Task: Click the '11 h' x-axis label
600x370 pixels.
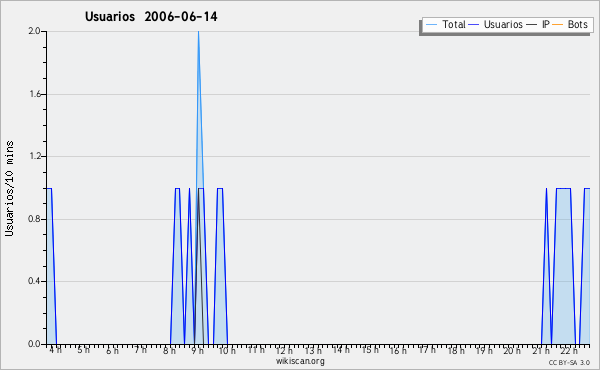Action: coord(256,350)
